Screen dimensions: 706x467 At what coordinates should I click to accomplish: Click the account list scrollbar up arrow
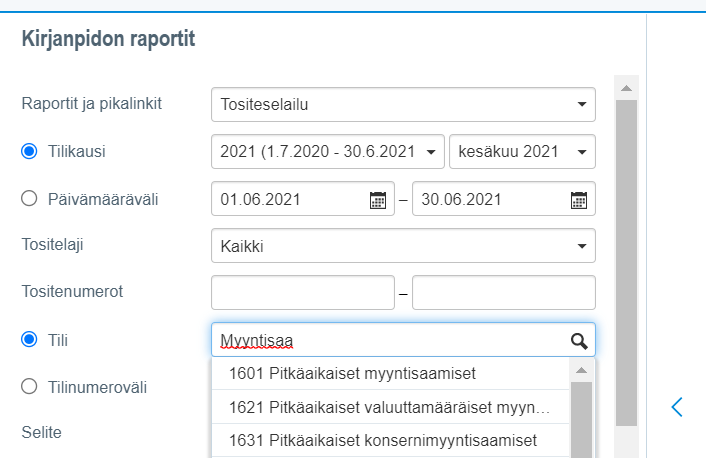point(581,370)
